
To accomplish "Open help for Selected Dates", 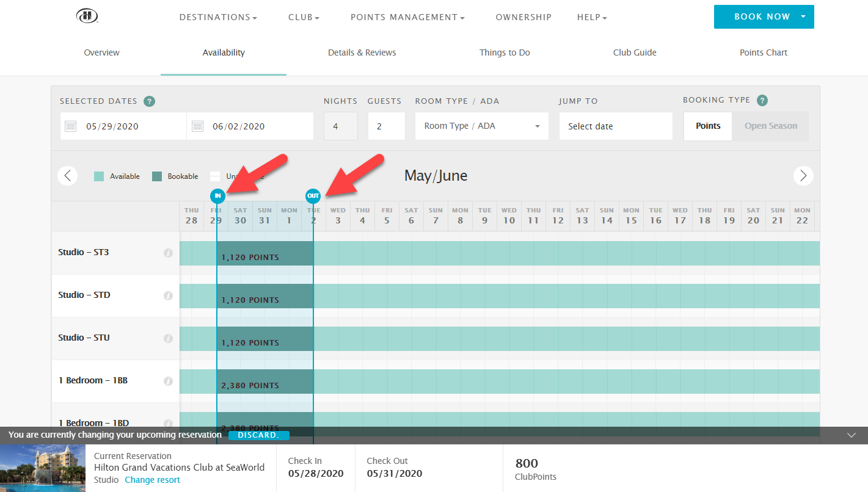I will click(149, 101).
